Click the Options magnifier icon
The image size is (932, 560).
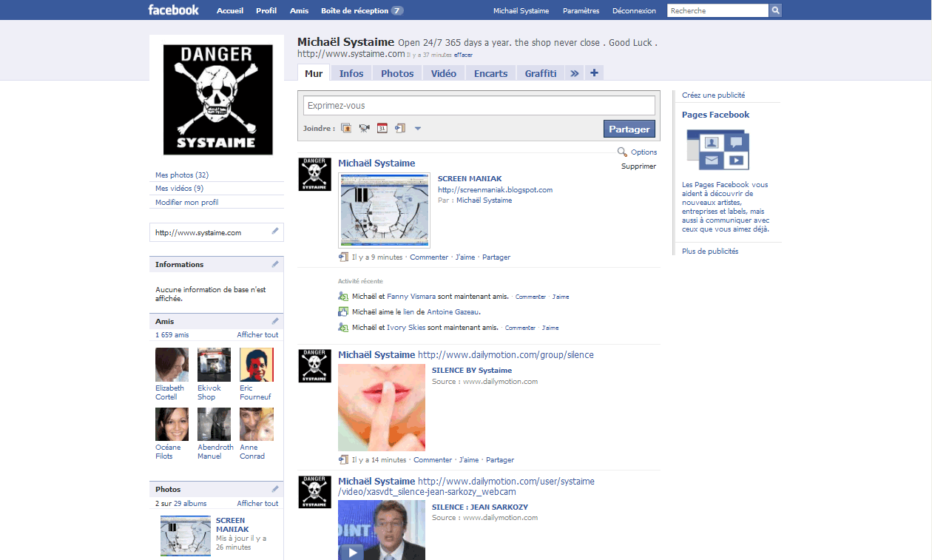[x=623, y=152]
